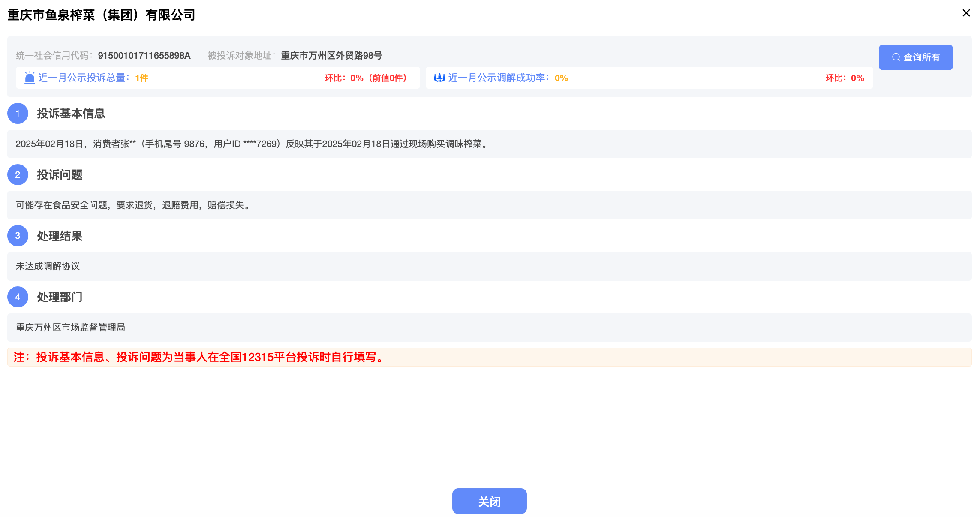Click step circle 2 for 投诉问题

[18, 175]
